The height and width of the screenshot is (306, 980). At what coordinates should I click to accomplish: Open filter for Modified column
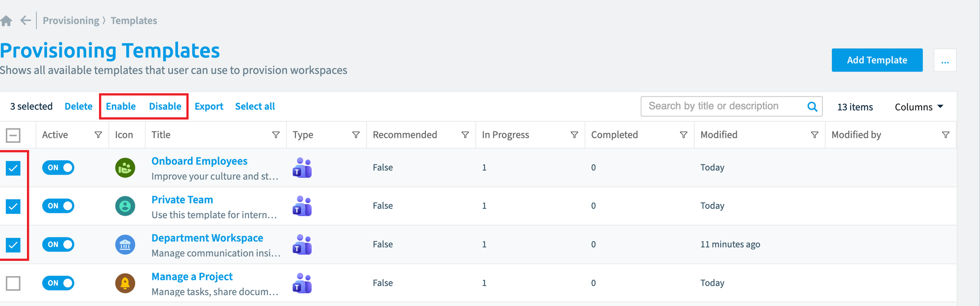(814, 135)
